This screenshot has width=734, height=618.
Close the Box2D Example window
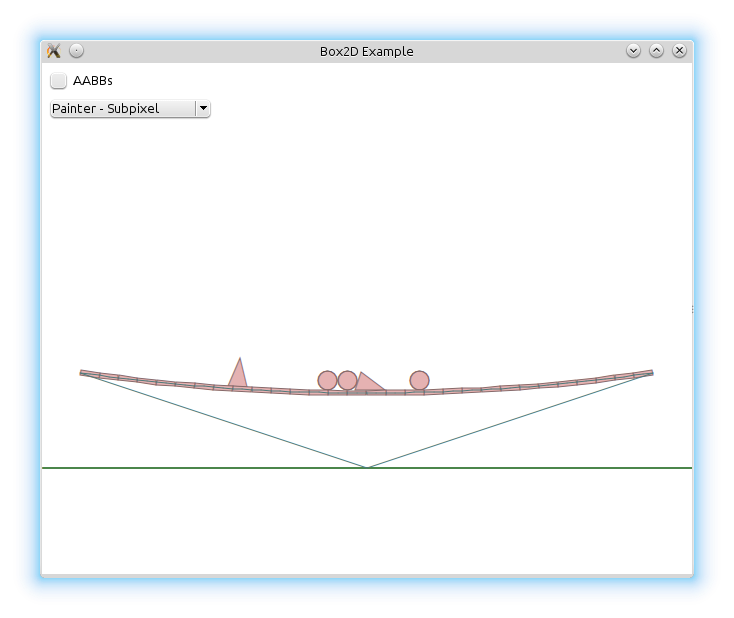(x=679, y=51)
